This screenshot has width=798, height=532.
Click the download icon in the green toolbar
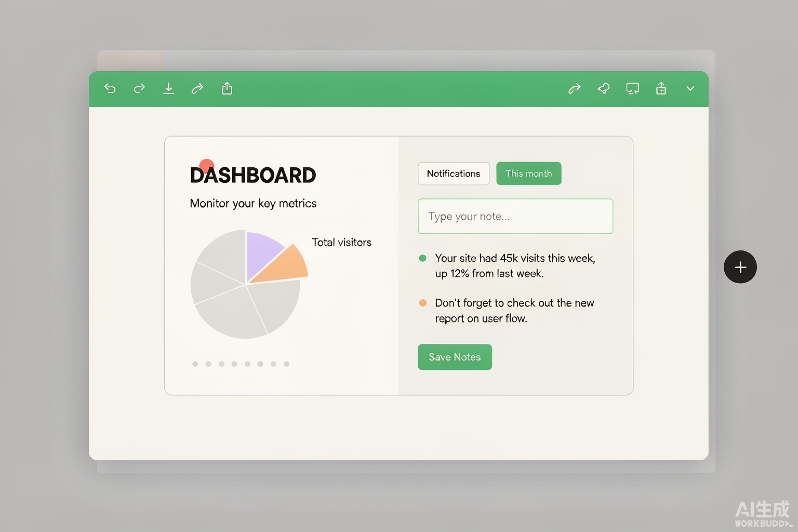168,88
